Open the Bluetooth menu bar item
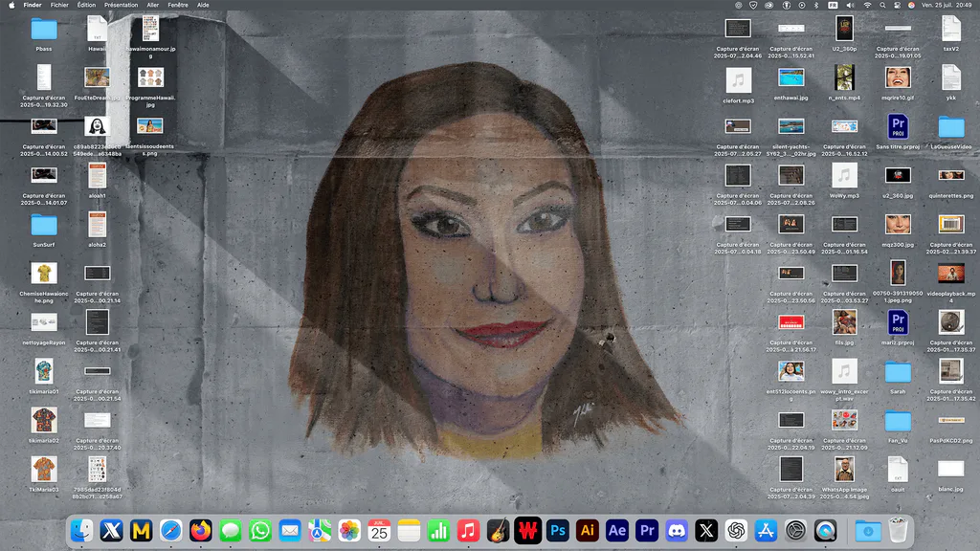The image size is (980, 551). point(816,5)
